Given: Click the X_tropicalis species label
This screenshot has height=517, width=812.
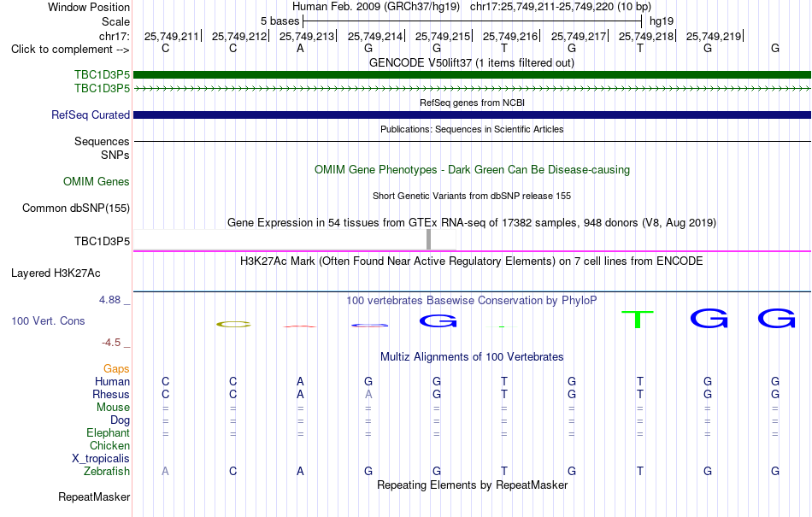Looking at the screenshot, I should coord(101,459).
